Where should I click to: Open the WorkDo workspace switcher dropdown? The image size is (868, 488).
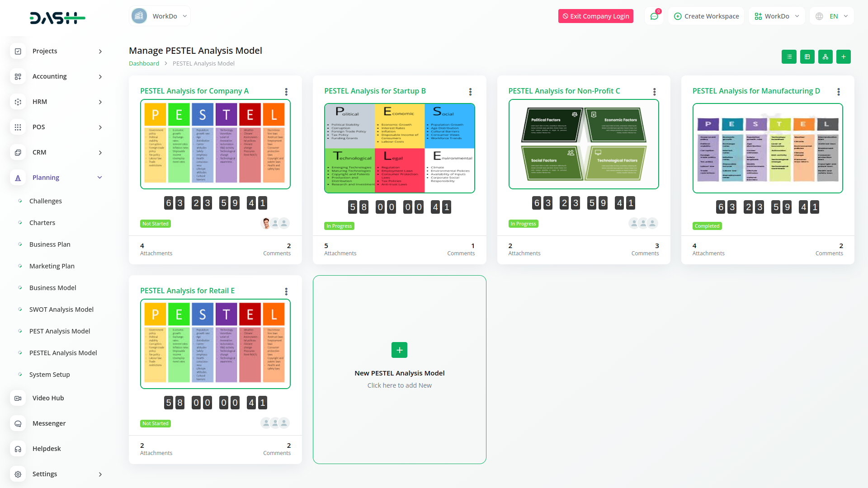(777, 16)
